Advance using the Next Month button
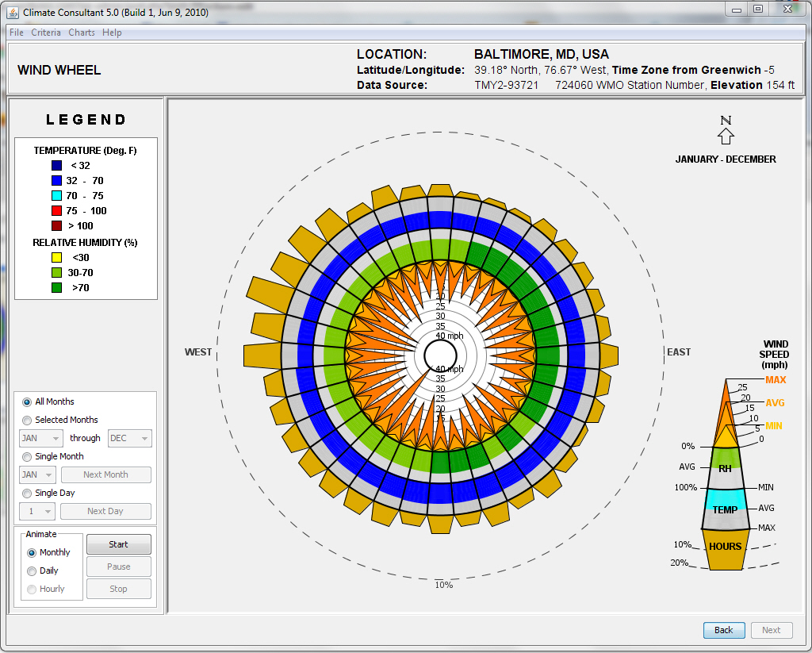Image resolution: width=812 pixels, height=653 pixels. click(105, 474)
